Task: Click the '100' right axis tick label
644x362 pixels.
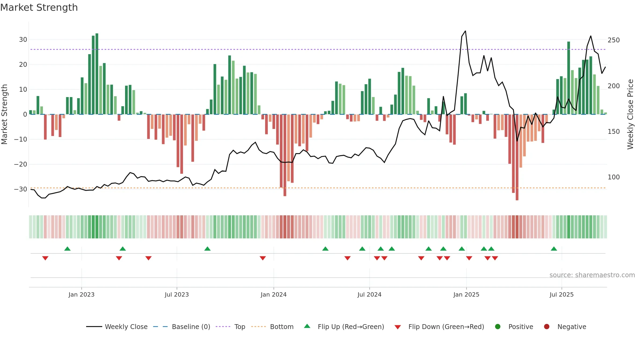Action: pos(614,177)
